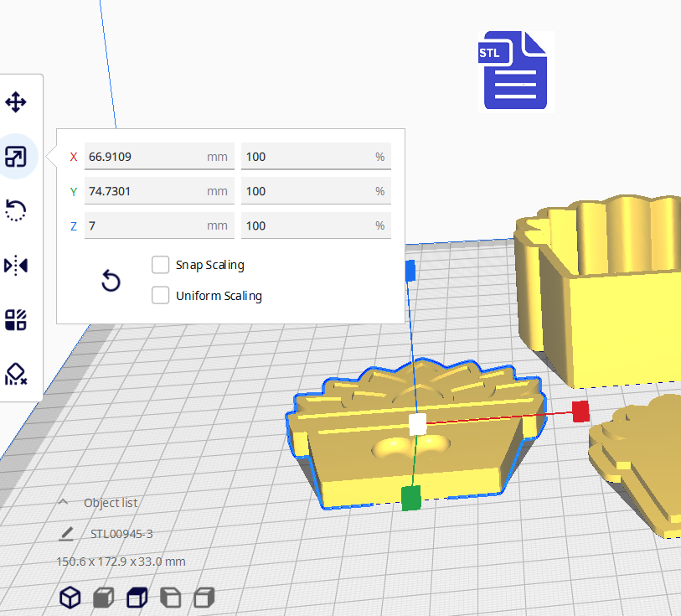Click the green Y-axis scale handle

(x=410, y=498)
